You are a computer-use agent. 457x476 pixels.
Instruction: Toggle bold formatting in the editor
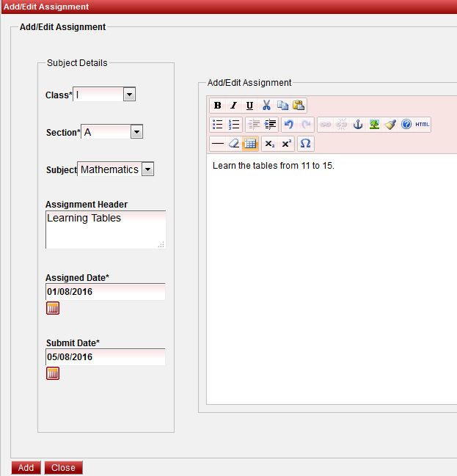coord(217,106)
